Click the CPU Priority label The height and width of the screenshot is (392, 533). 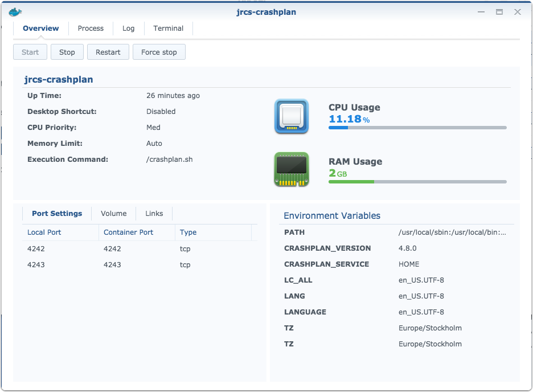tap(52, 128)
